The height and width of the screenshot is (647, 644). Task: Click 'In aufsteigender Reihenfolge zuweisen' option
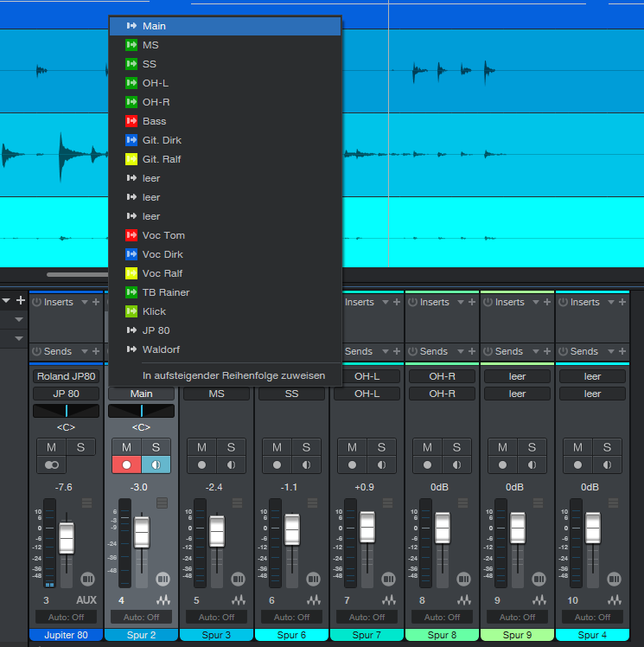pyautogui.click(x=233, y=375)
